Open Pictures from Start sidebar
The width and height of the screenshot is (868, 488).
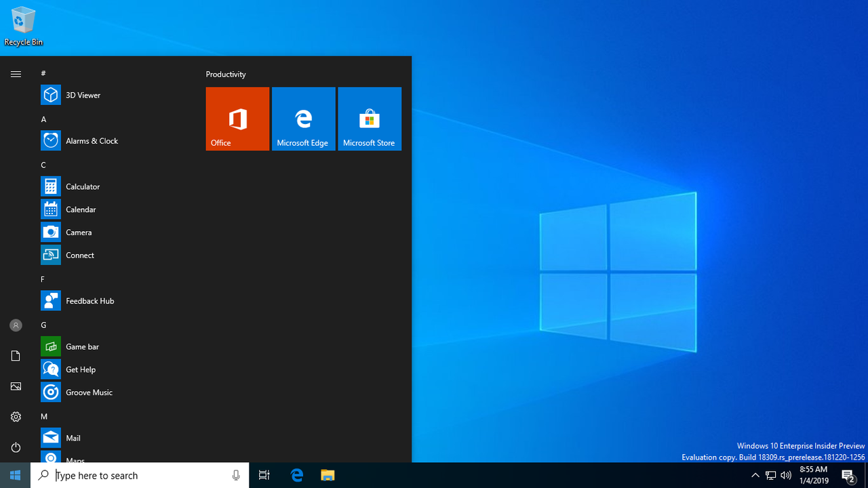[16, 386]
